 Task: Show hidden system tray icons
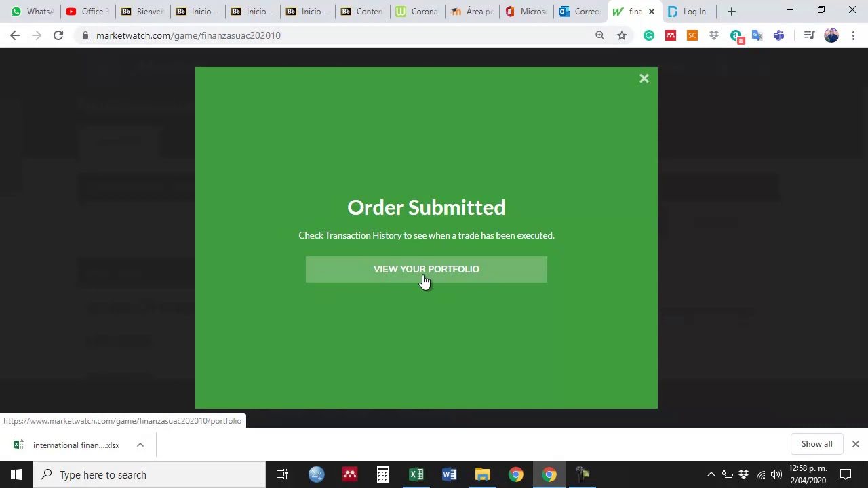(x=711, y=474)
